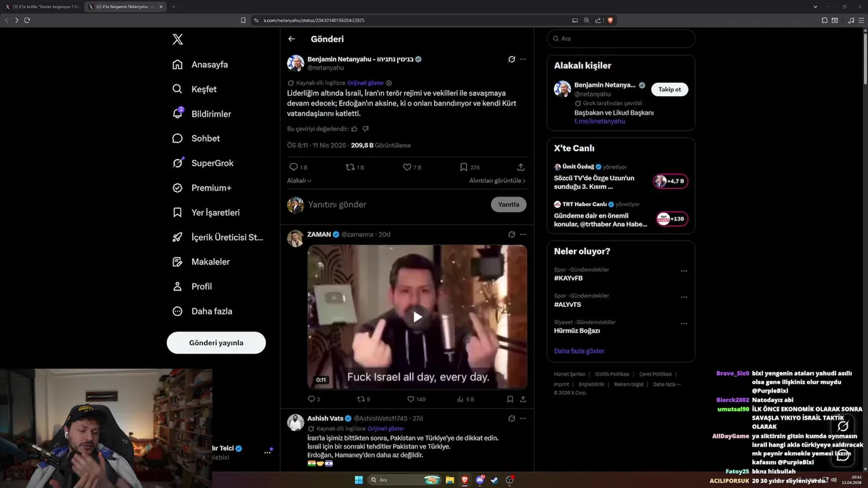Open Keşfet search page

pos(195,89)
